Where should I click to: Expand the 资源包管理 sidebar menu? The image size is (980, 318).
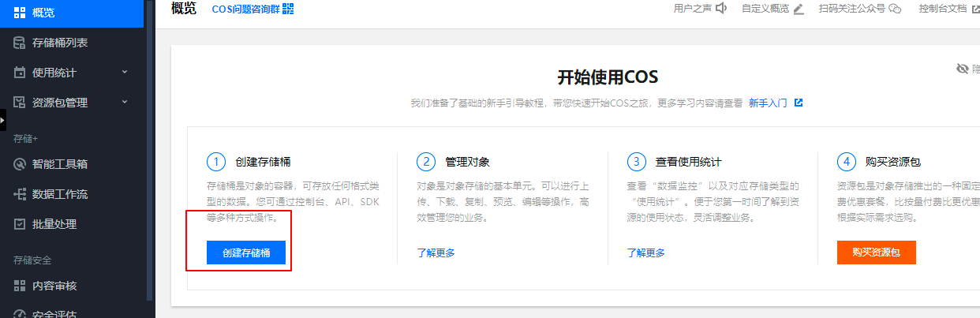tap(125, 103)
